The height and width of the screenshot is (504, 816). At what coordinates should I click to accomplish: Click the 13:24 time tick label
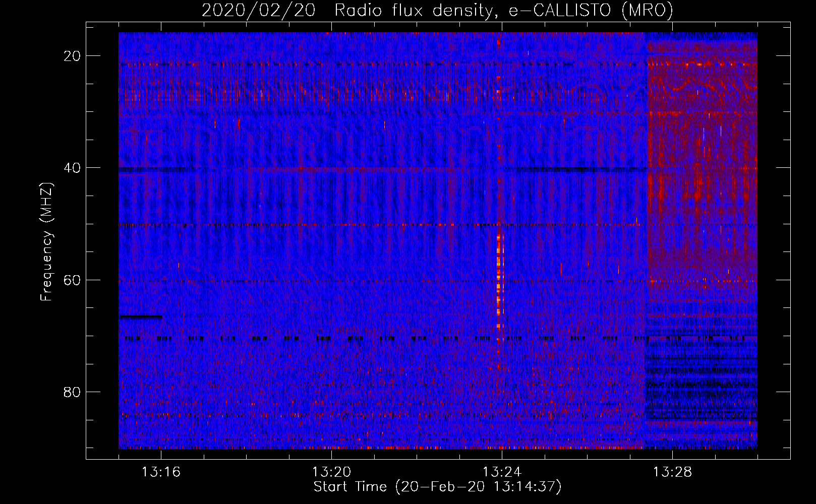click(x=502, y=472)
